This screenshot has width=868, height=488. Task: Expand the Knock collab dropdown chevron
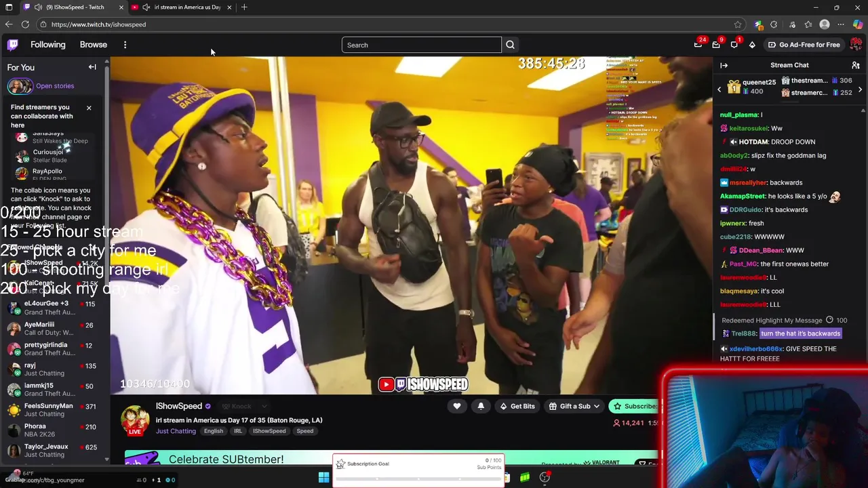click(264, 406)
